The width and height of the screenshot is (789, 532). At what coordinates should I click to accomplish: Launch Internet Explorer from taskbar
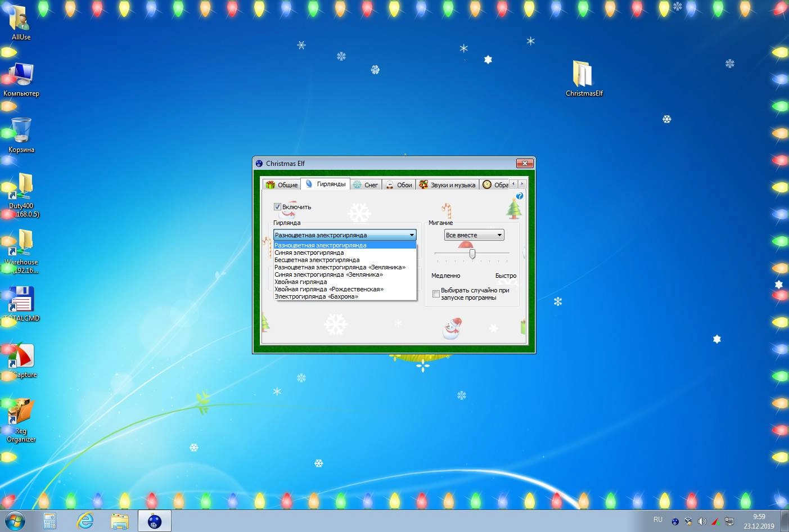tap(85, 521)
